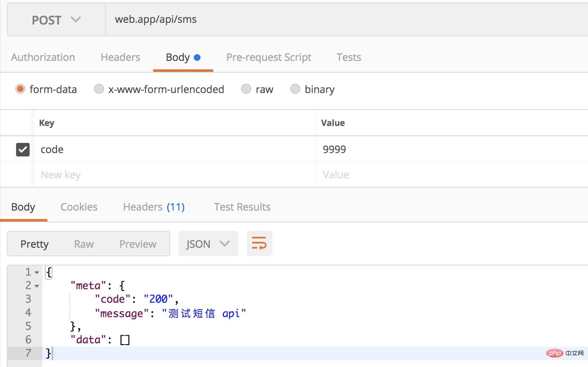
Task: Choose x-www-form-urlencoded body type
Action: (99, 89)
